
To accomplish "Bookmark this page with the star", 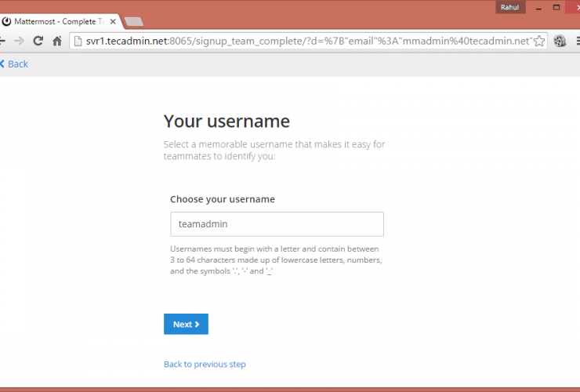I will coord(539,41).
